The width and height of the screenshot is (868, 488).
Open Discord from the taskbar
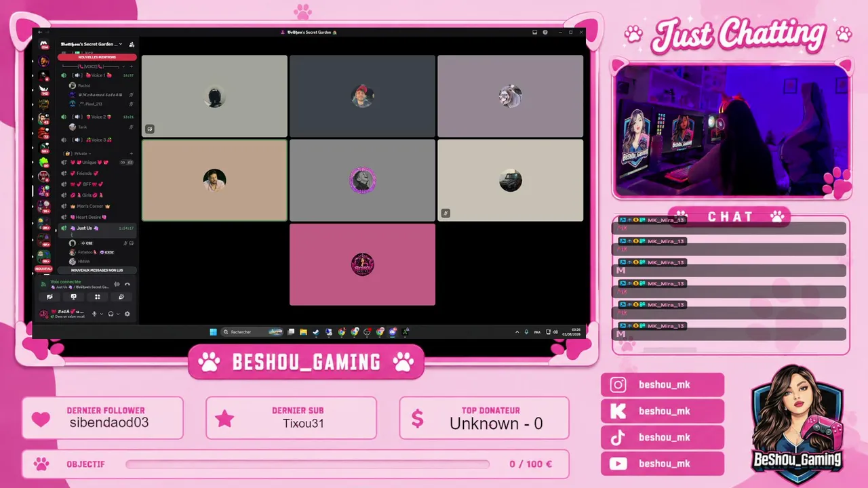tap(393, 332)
